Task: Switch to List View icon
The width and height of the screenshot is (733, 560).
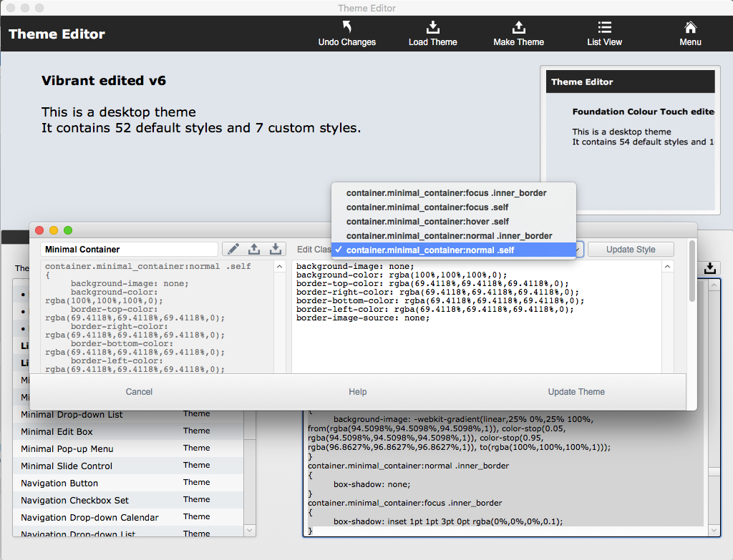Action: (x=604, y=27)
